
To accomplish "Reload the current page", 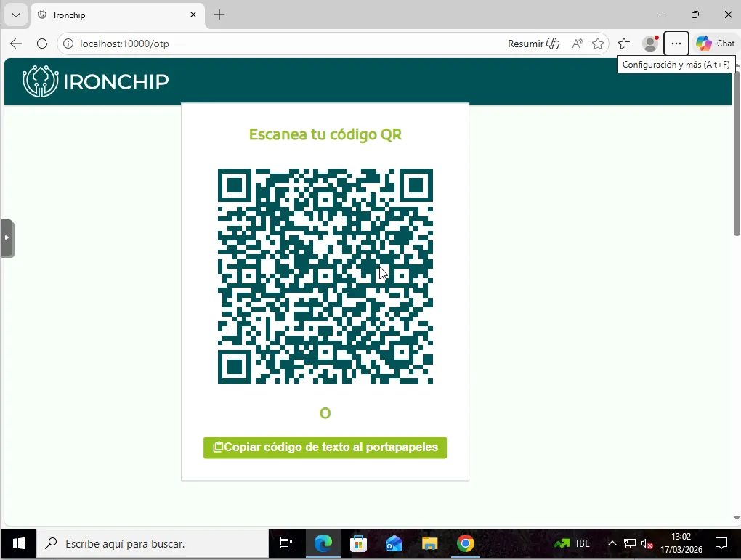I will pos(42,44).
